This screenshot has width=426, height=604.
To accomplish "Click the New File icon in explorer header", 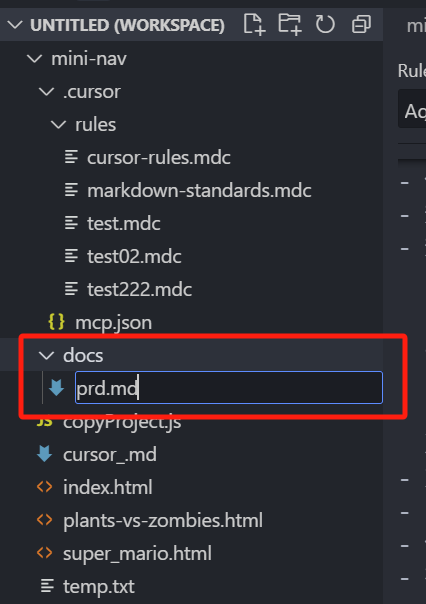I will 255,25.
